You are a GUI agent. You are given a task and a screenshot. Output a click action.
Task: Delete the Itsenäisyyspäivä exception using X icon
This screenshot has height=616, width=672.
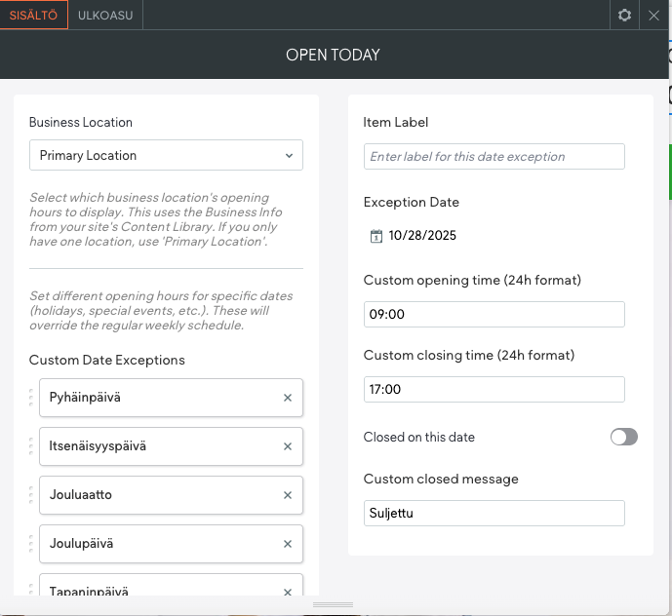[x=288, y=446]
